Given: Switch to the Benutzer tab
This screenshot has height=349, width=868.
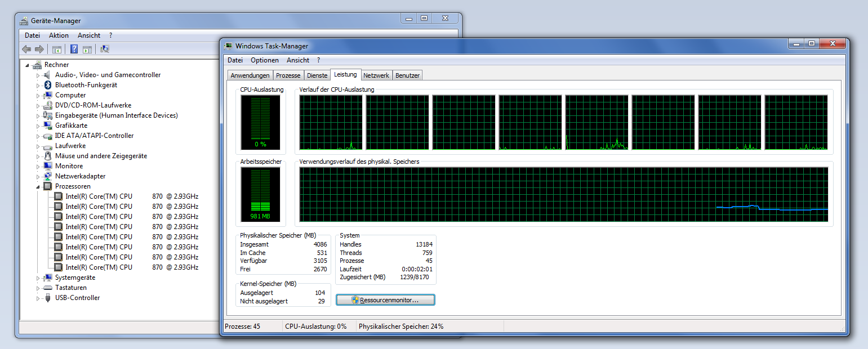Looking at the screenshot, I should click(407, 75).
